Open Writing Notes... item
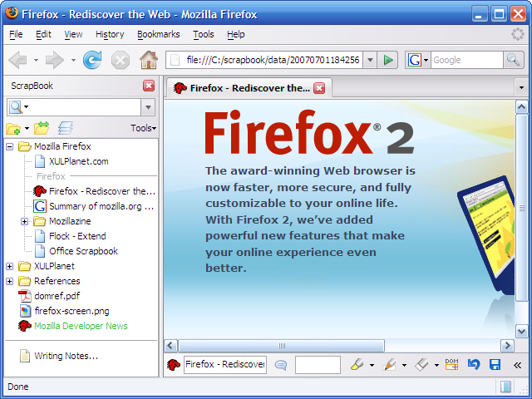Viewport: 532px width, 399px height. tap(59, 356)
